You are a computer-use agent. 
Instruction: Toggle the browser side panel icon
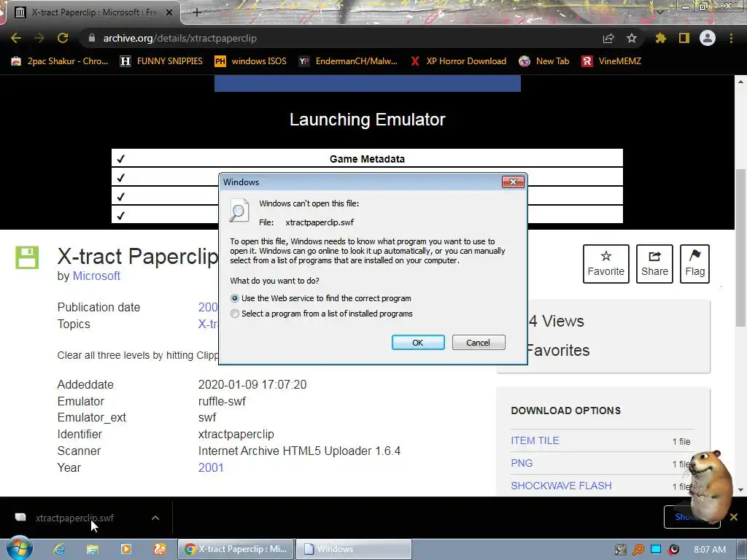(x=684, y=38)
